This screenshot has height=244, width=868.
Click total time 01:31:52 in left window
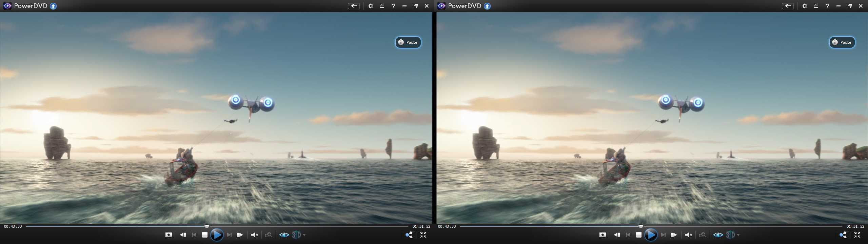[421, 226]
